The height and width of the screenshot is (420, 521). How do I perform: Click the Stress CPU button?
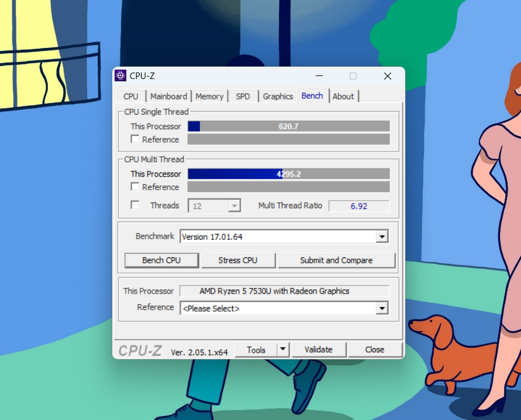pos(238,260)
